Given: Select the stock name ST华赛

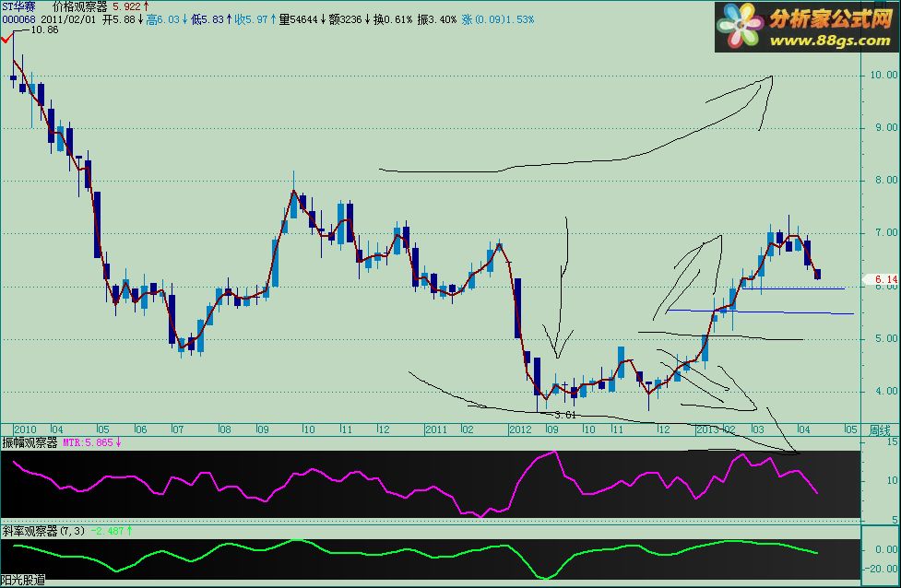Looking at the screenshot, I should coord(18,6).
